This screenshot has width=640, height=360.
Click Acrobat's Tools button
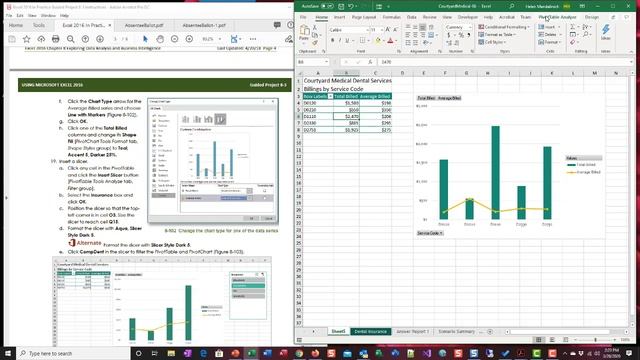click(39, 25)
